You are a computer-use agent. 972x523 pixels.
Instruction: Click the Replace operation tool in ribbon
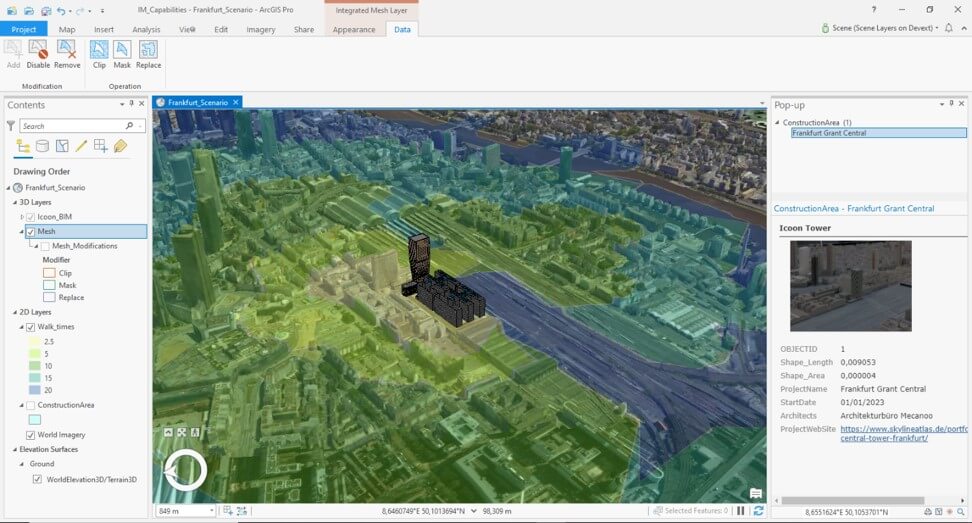[x=148, y=54]
